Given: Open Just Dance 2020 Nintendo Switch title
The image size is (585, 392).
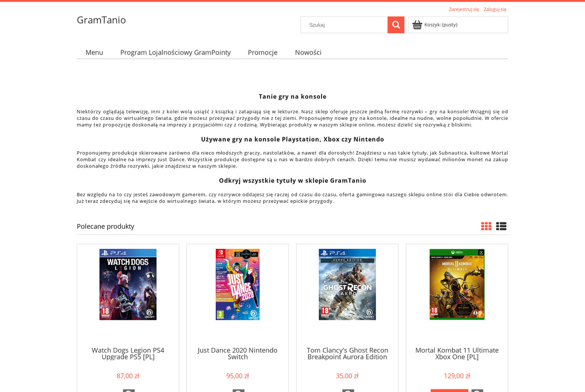Looking at the screenshot, I should pos(238,354).
